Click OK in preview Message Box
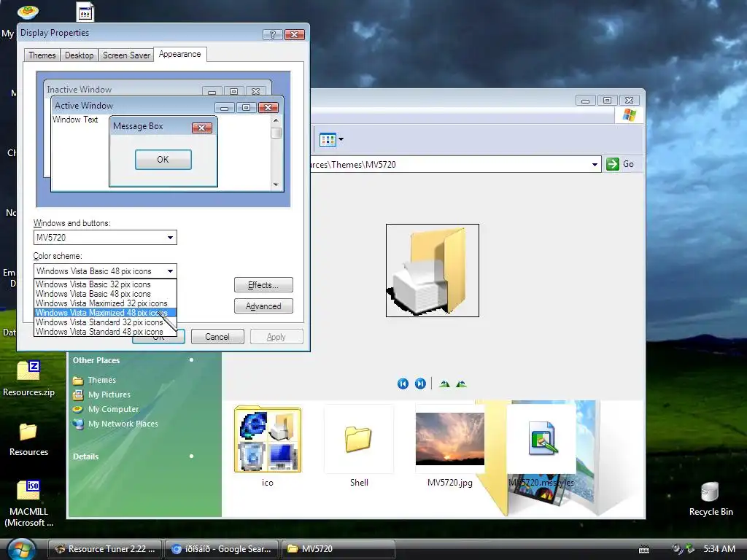The height and width of the screenshot is (560, 747). click(x=163, y=160)
